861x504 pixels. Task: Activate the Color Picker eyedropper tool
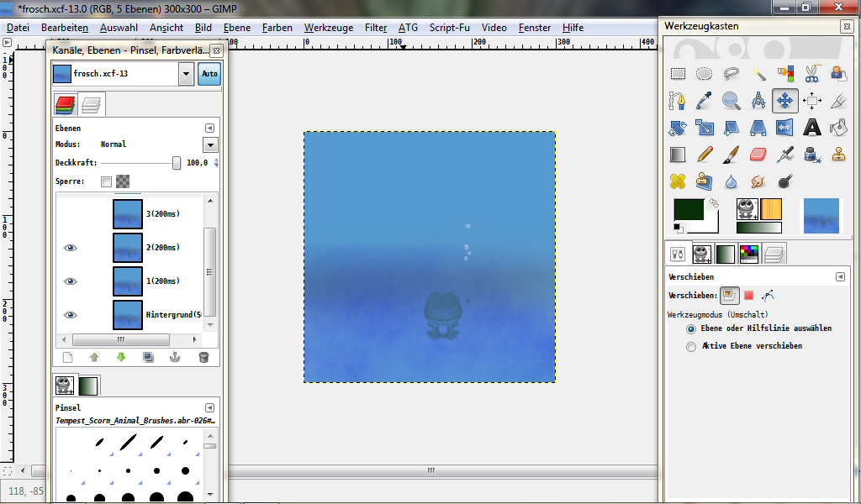tap(705, 101)
